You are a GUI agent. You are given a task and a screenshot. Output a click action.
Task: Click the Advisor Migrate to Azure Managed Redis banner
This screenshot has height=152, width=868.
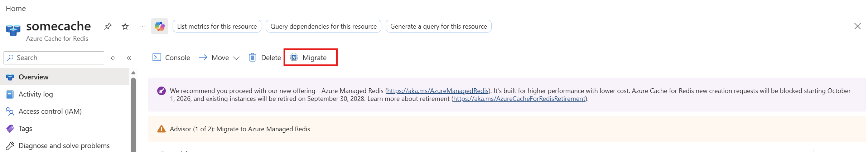coord(507,129)
